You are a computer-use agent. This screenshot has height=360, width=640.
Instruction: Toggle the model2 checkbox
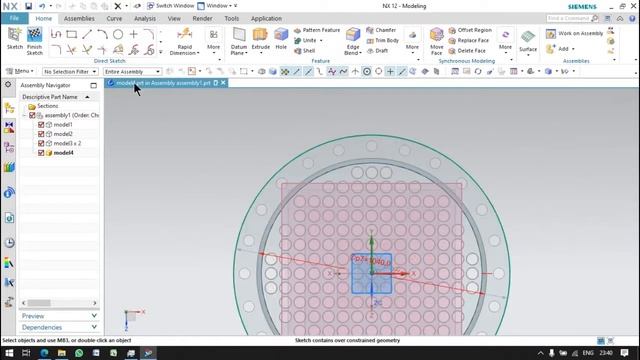41,134
